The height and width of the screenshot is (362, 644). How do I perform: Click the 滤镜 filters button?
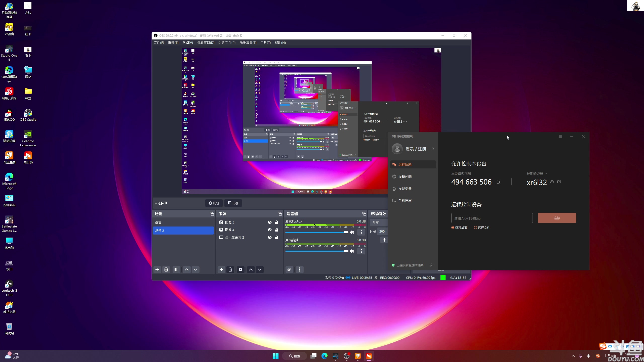[233, 203]
